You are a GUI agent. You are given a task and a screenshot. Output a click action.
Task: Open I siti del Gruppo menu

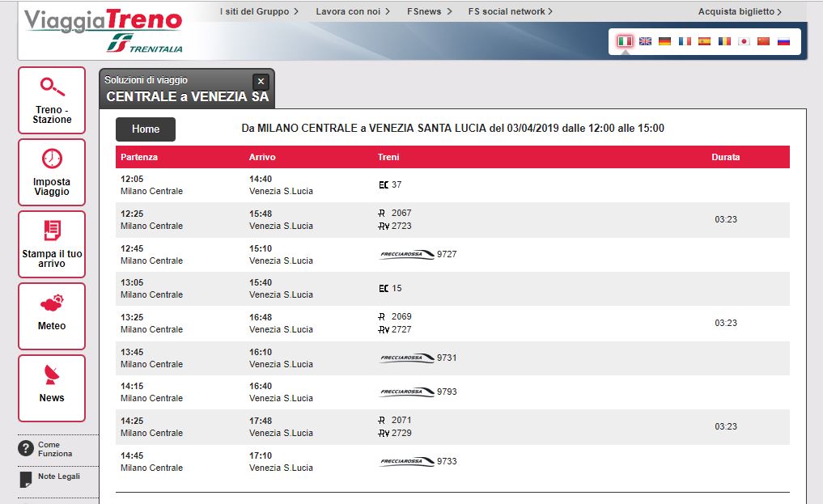click(x=259, y=11)
